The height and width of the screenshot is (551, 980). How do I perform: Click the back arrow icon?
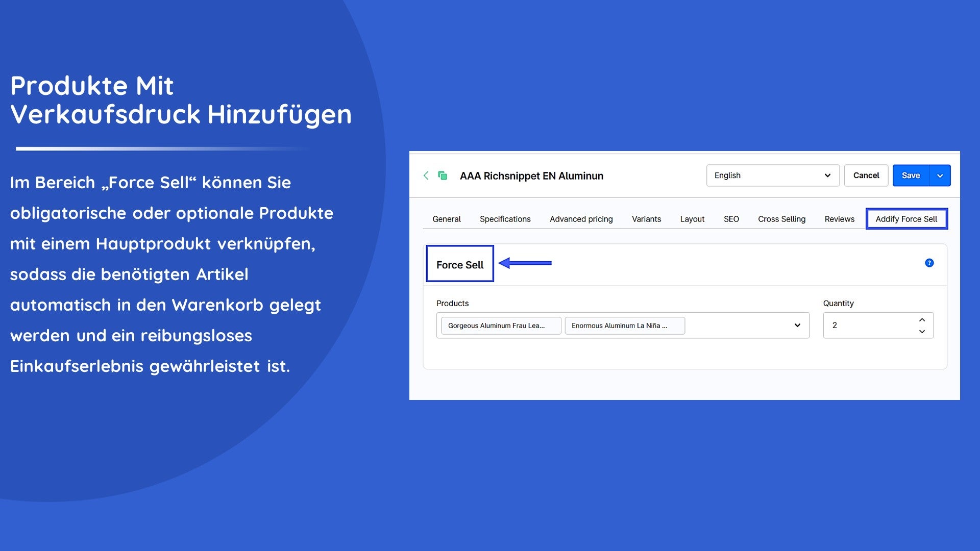tap(426, 176)
